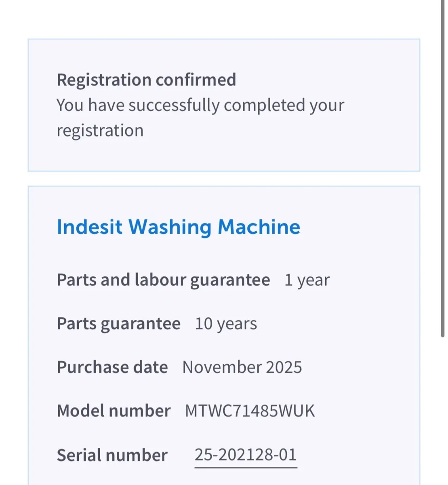Image resolution: width=448 pixels, height=485 pixels.
Task: Open the Indesit Washing Machine product link
Action: click(x=178, y=226)
